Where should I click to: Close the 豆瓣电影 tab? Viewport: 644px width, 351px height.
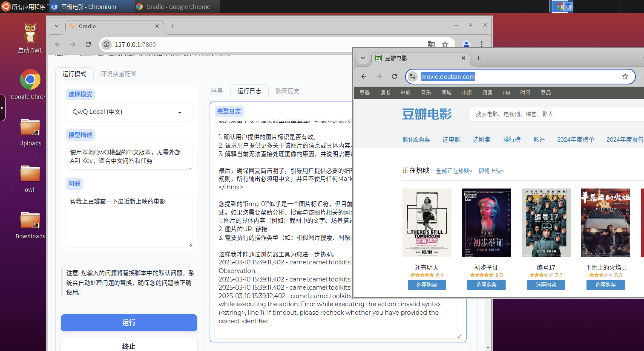(463, 58)
